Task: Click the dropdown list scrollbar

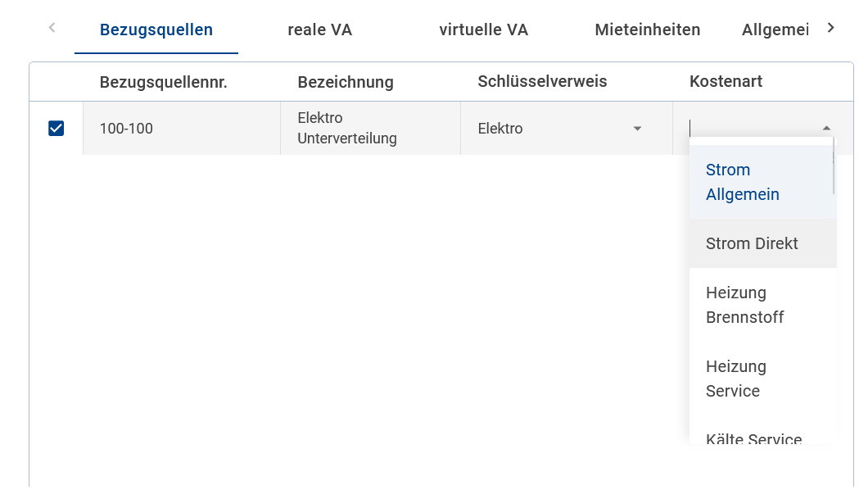Action: point(834,168)
